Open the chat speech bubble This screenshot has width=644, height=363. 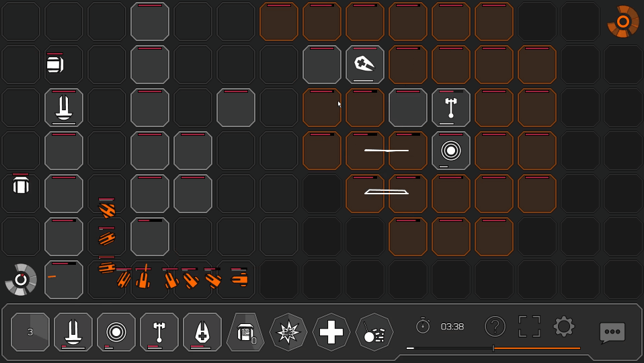612,333
